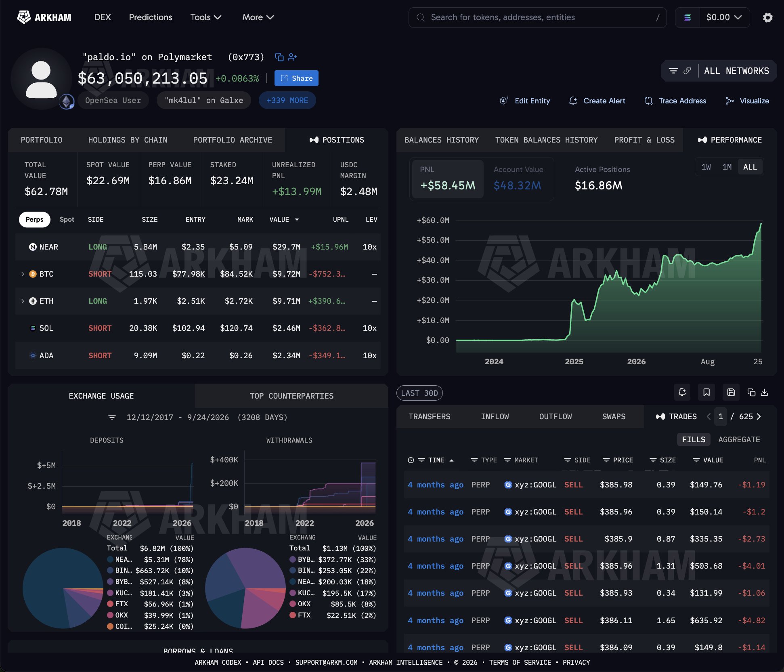The width and height of the screenshot is (784, 672).
Task: Filter trades by Side column
Action: click(567, 460)
